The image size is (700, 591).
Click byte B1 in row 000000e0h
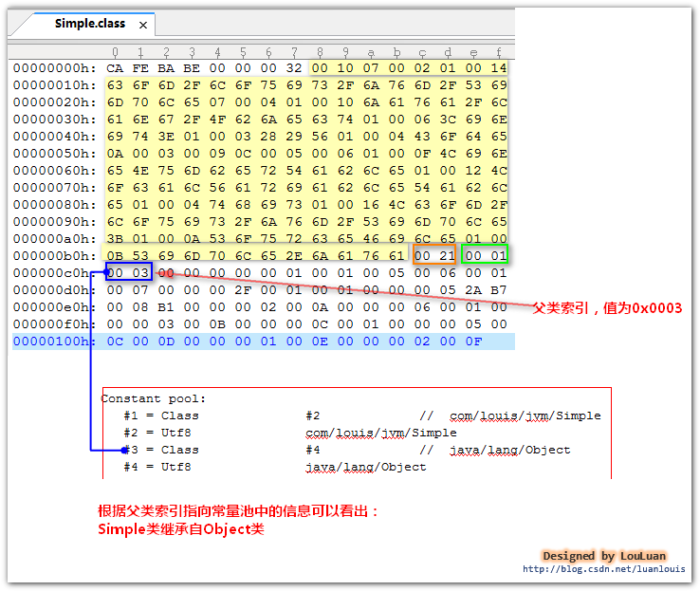pyautogui.click(x=166, y=307)
